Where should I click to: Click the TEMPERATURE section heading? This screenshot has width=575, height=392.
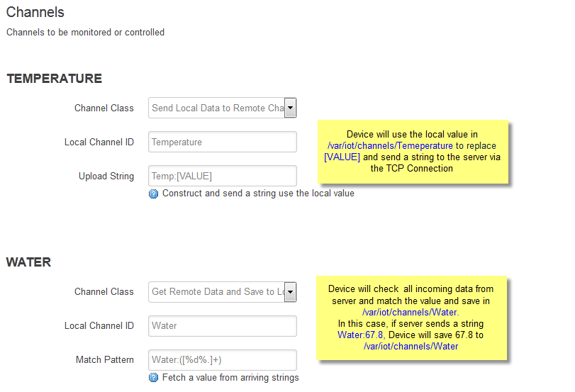[x=55, y=79]
